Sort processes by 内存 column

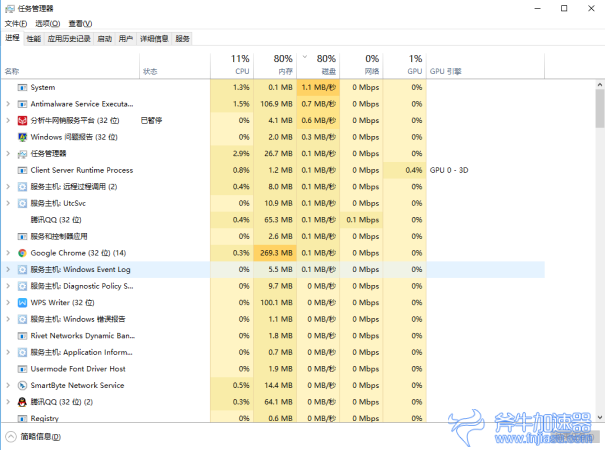(275, 65)
